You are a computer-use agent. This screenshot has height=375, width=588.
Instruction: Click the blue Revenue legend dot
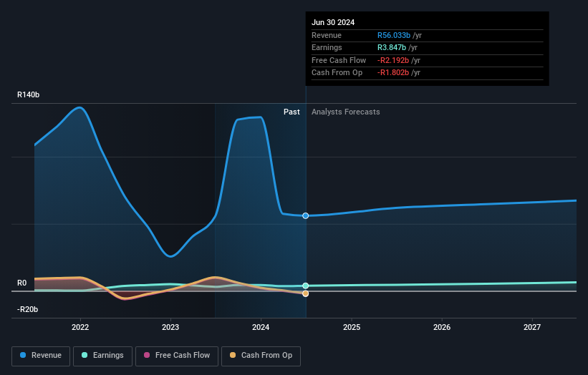pyautogui.click(x=23, y=355)
